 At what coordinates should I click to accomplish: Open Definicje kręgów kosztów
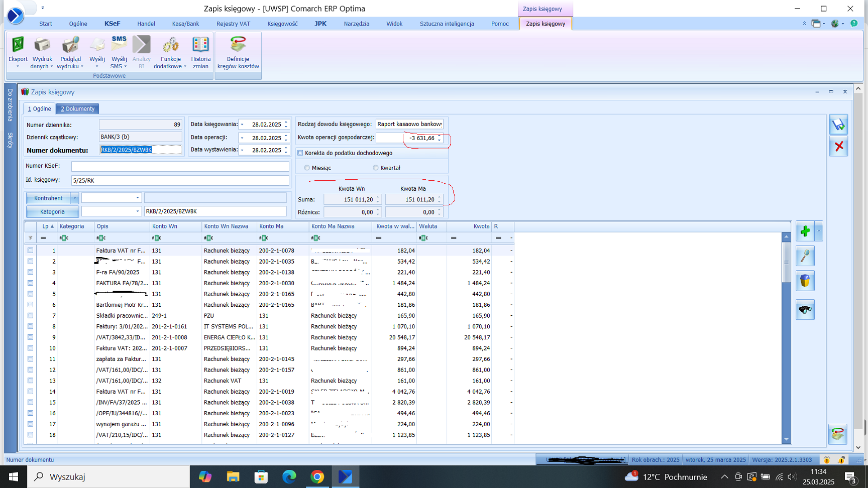tap(238, 46)
